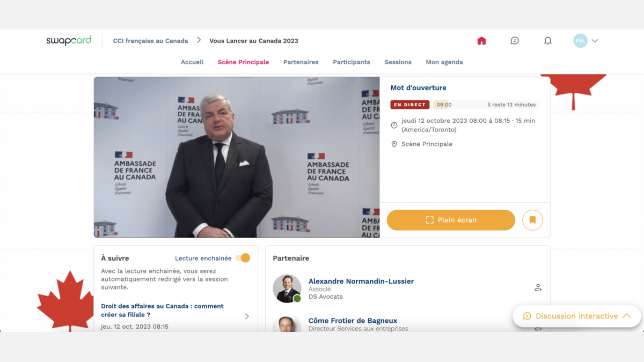Expand the Discussion interactive panel
The height and width of the screenshot is (362, 644).
point(576,316)
